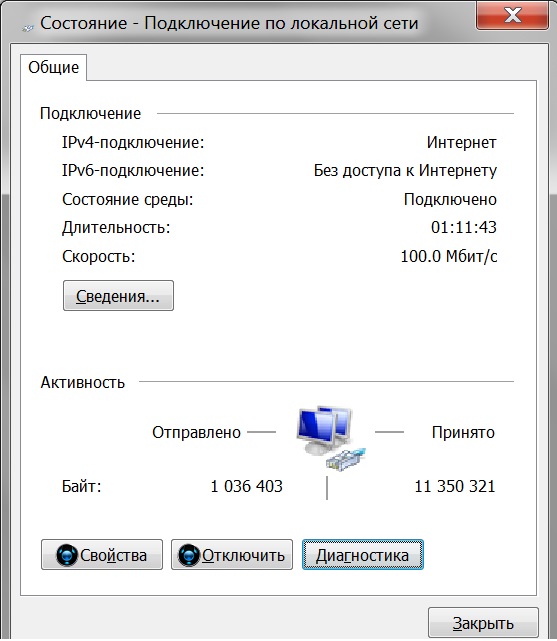Click the Подключение section heading
The image size is (557, 641).
[x=90, y=113]
